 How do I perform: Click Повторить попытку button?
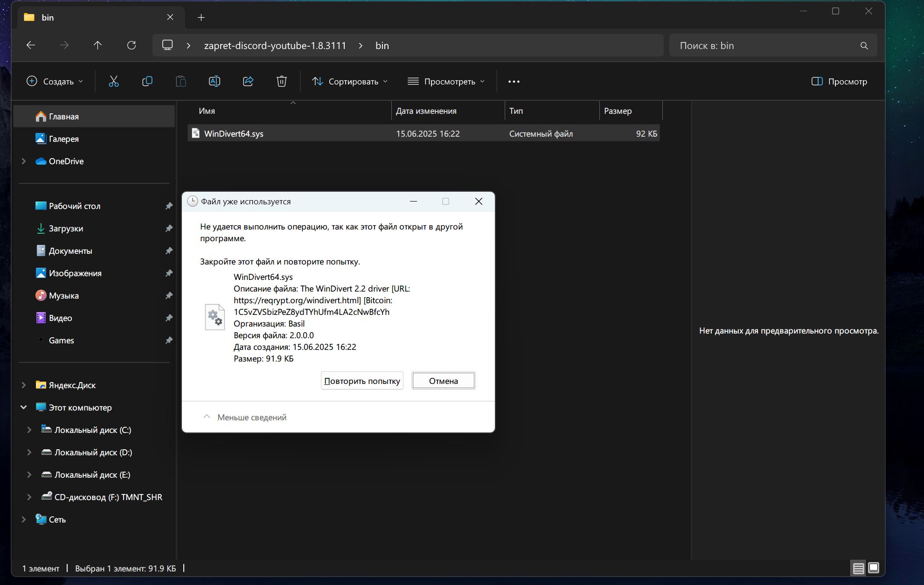pyautogui.click(x=362, y=381)
